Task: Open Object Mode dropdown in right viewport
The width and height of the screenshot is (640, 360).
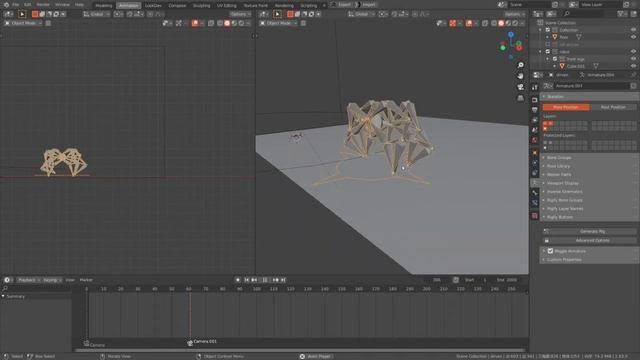Action: (x=278, y=23)
